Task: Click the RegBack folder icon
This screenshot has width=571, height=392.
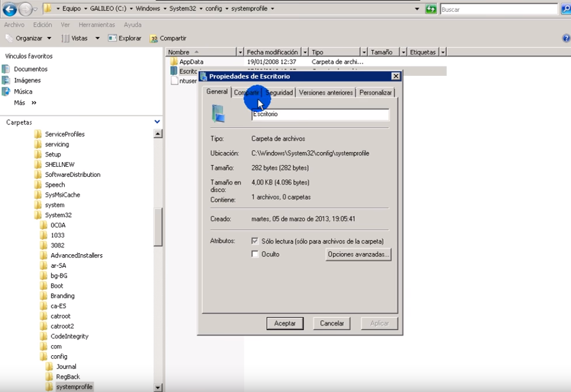Action: point(49,376)
